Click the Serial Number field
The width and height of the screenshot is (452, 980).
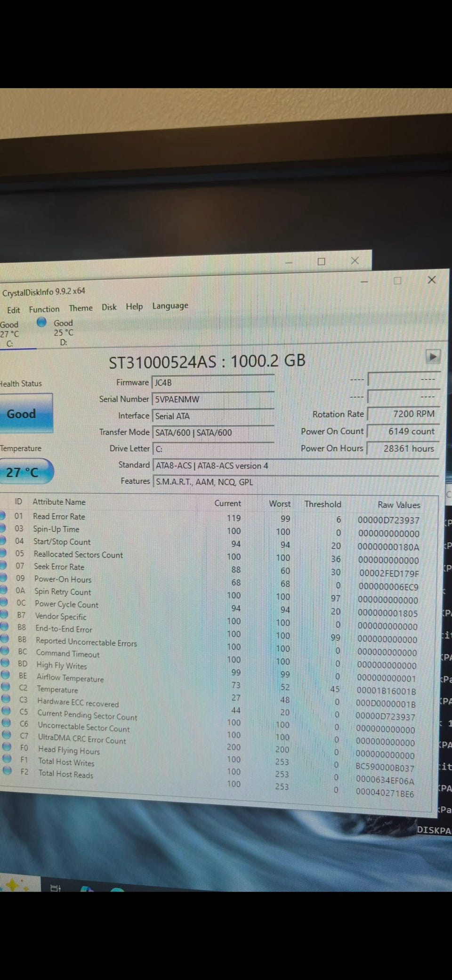pyautogui.click(x=213, y=399)
